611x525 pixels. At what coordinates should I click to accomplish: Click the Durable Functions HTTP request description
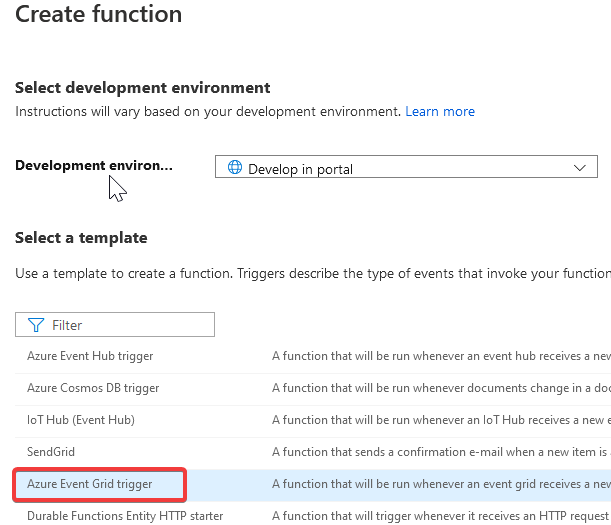441,516
